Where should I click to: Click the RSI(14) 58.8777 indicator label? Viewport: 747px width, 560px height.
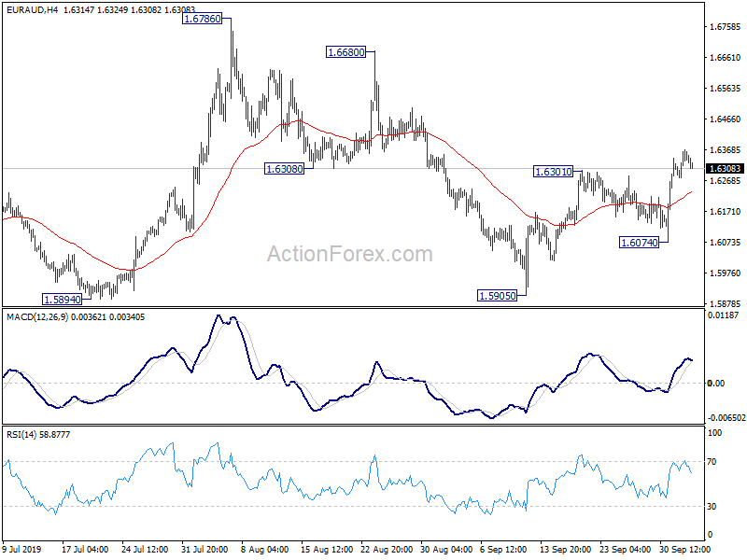38,434
